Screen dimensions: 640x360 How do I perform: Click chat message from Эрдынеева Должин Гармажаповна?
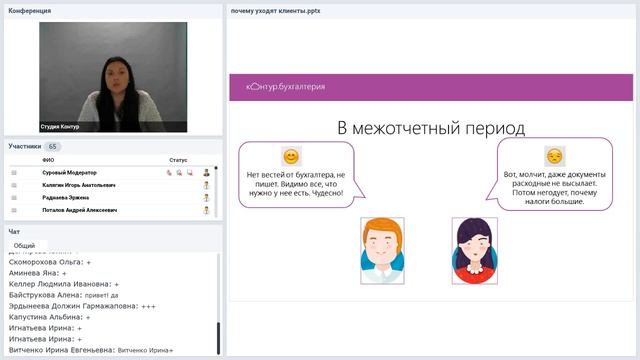pyautogui.click(x=82, y=306)
